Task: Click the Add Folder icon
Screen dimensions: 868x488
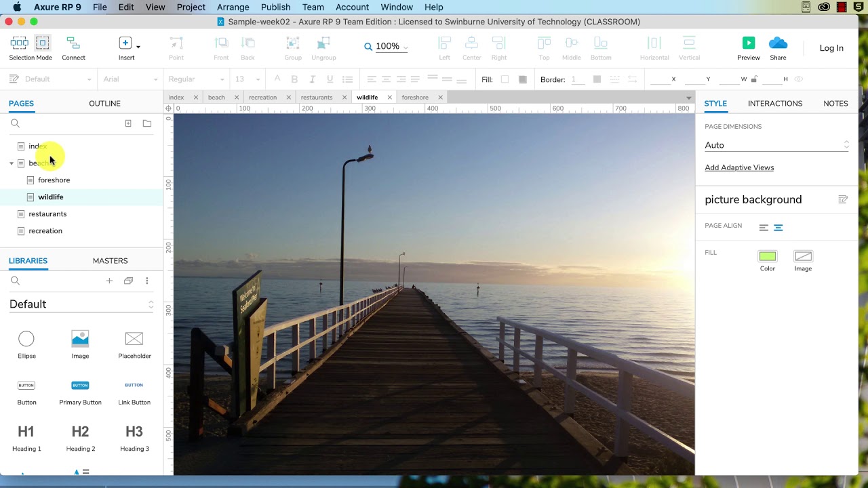Action: click(147, 123)
